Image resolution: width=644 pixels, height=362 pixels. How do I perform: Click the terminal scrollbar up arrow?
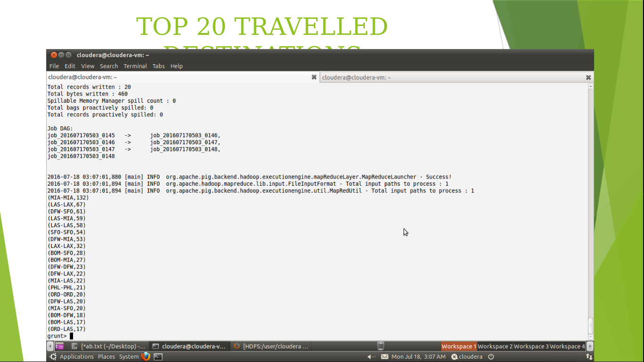(x=590, y=87)
